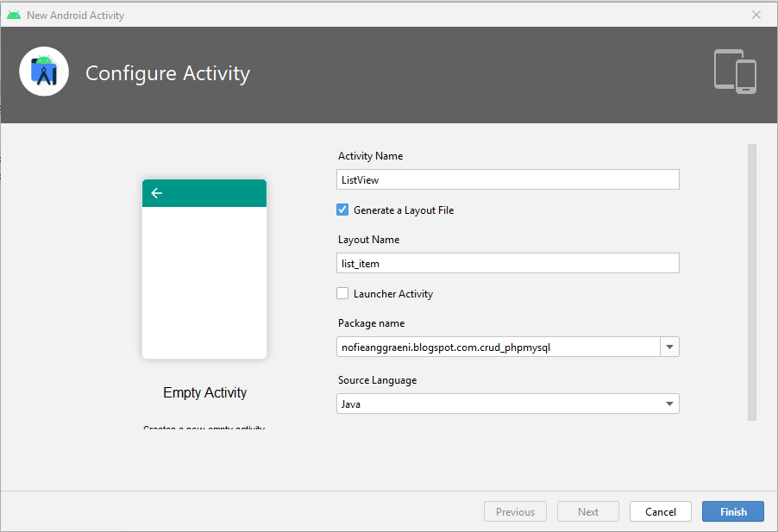Click the Package name text field
This screenshot has height=532, width=778.
(499, 347)
